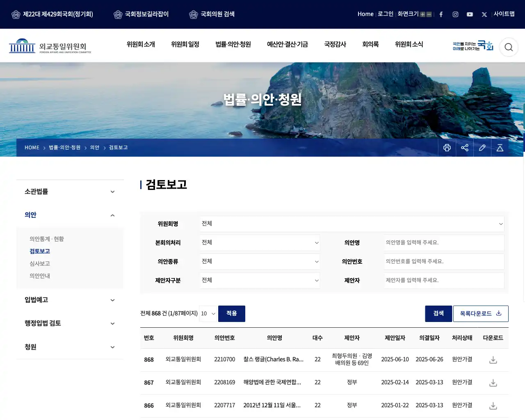Click the 의안번호 input field
The image size is (525, 420).
point(444,262)
